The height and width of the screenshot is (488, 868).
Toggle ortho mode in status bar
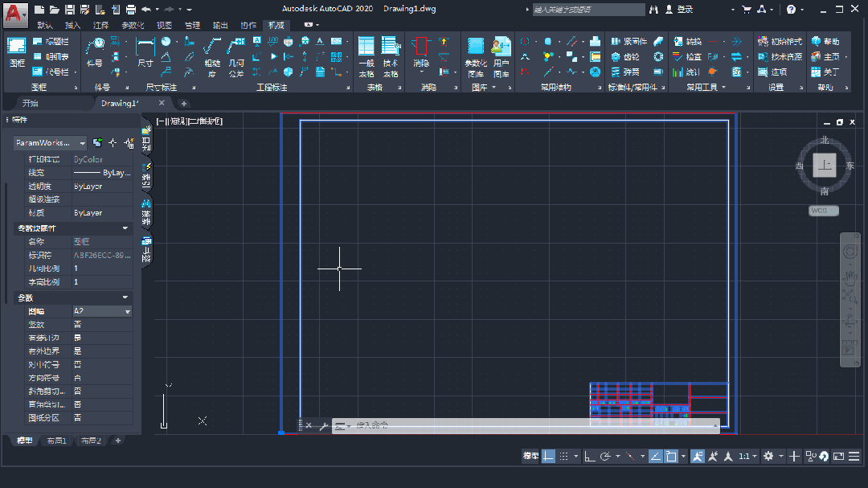tap(590, 456)
